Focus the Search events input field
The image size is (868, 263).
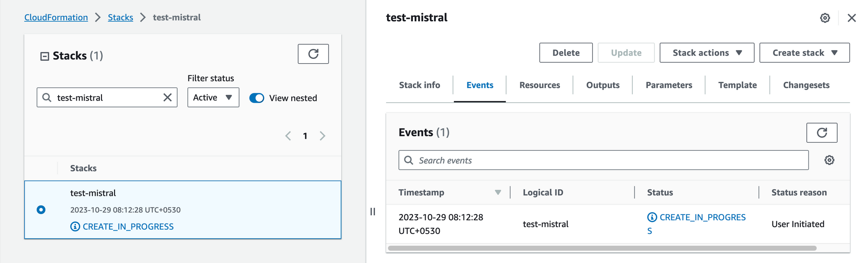[603, 160]
